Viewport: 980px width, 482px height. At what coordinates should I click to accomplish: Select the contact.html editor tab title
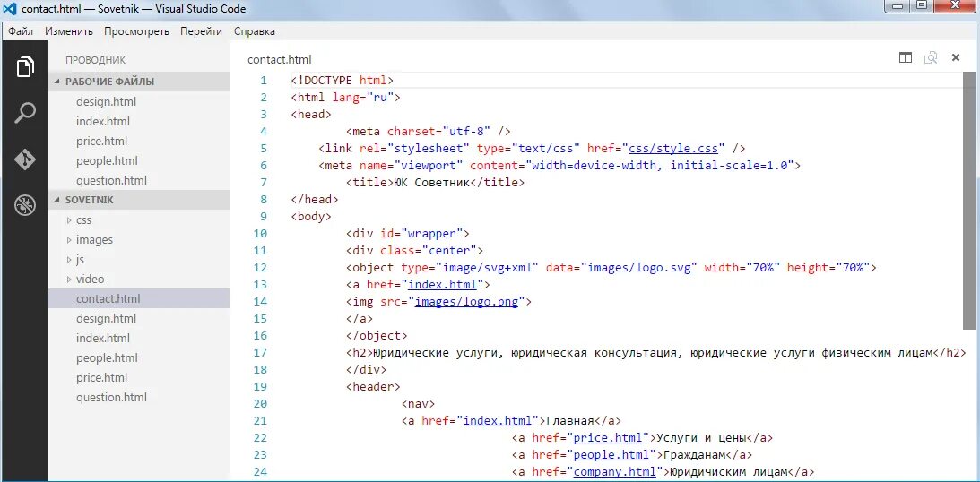coord(280,60)
